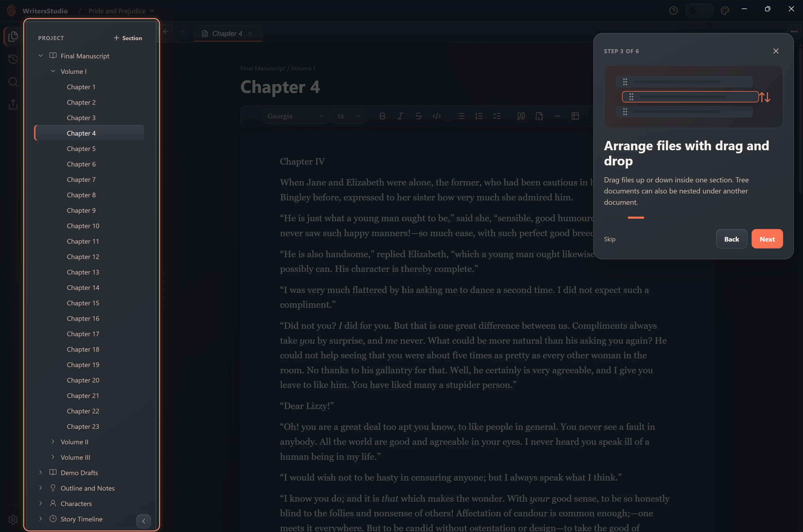The width and height of the screenshot is (803, 532).
Task: Open the theme palette icon
Action: 725,11
